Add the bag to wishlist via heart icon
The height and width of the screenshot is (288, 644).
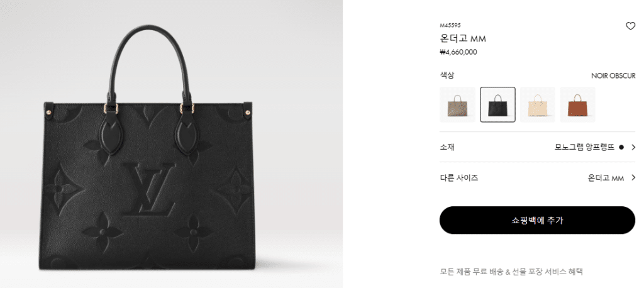click(x=630, y=26)
